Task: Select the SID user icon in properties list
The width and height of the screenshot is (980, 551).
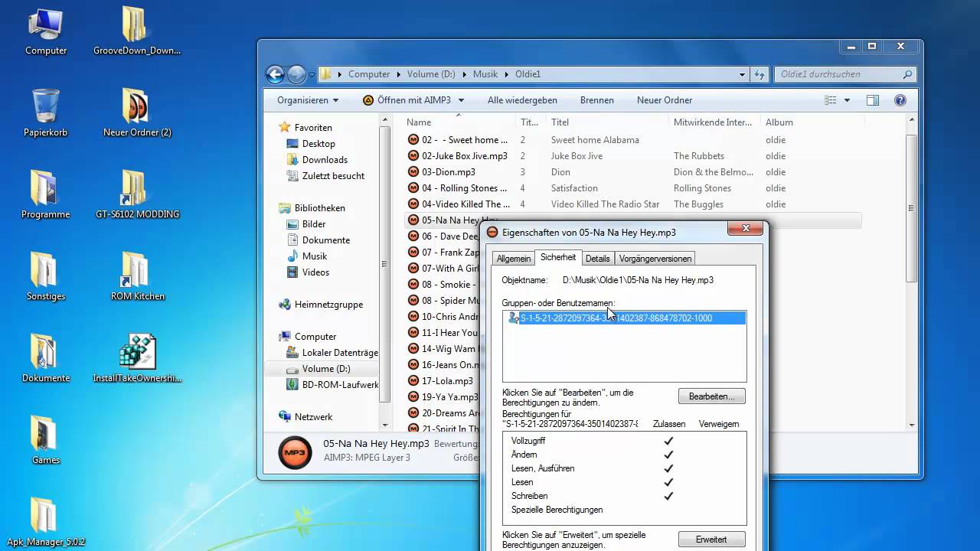Action: point(513,318)
